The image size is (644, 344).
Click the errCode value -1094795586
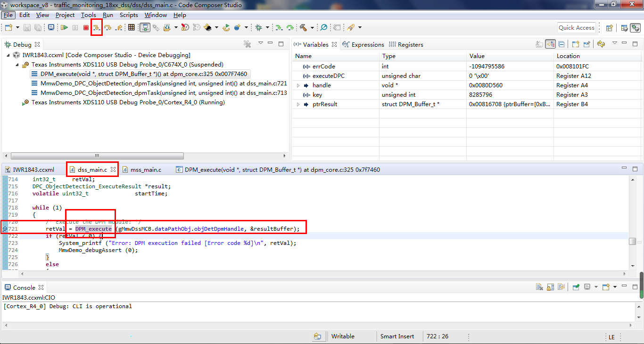click(x=487, y=67)
